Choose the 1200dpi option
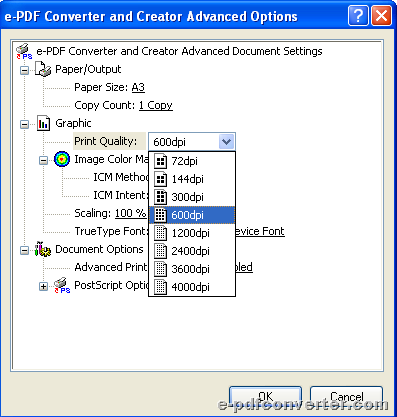 coord(192,233)
